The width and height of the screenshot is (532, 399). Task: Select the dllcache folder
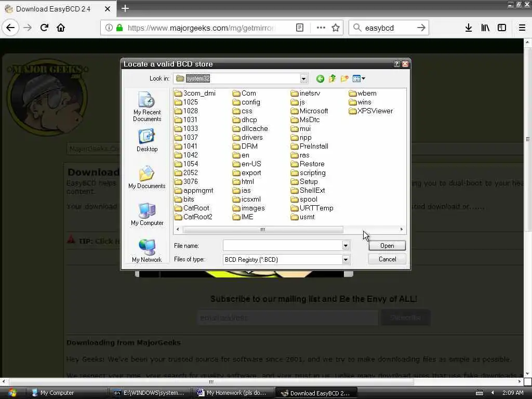point(250,129)
